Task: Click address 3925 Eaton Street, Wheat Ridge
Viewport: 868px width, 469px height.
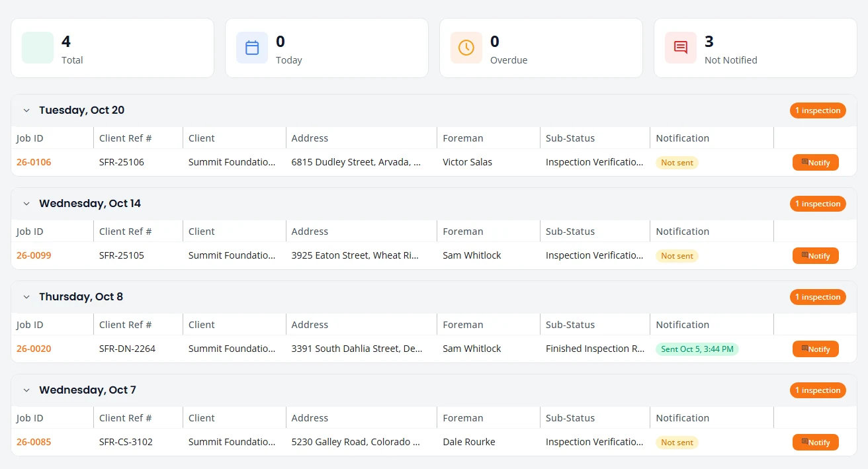Action: pos(355,255)
